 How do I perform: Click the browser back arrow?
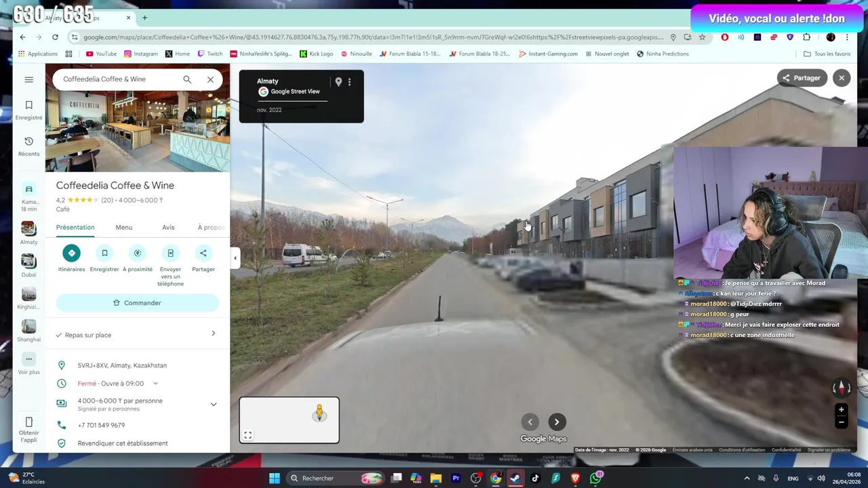[22, 37]
